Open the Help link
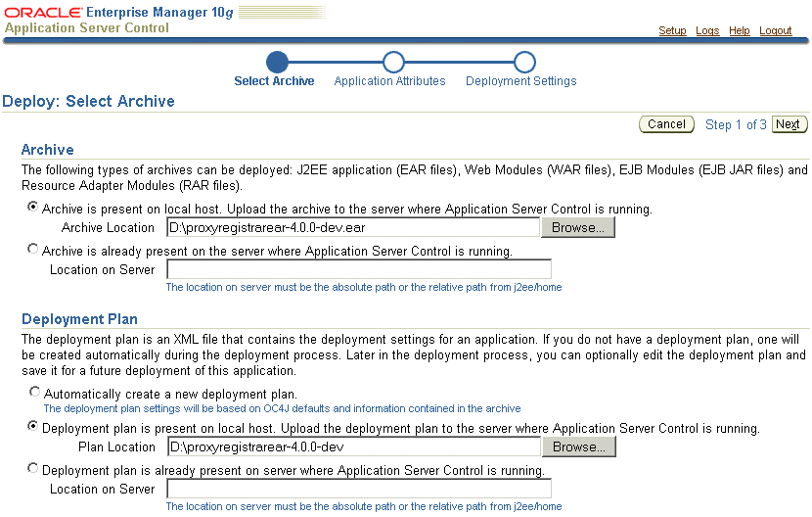The width and height of the screenshot is (812, 517). (740, 30)
